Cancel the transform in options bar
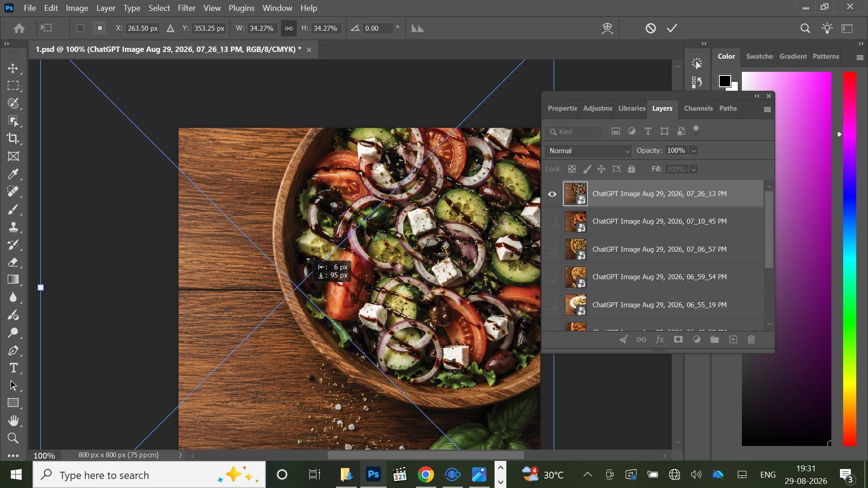 click(x=651, y=28)
